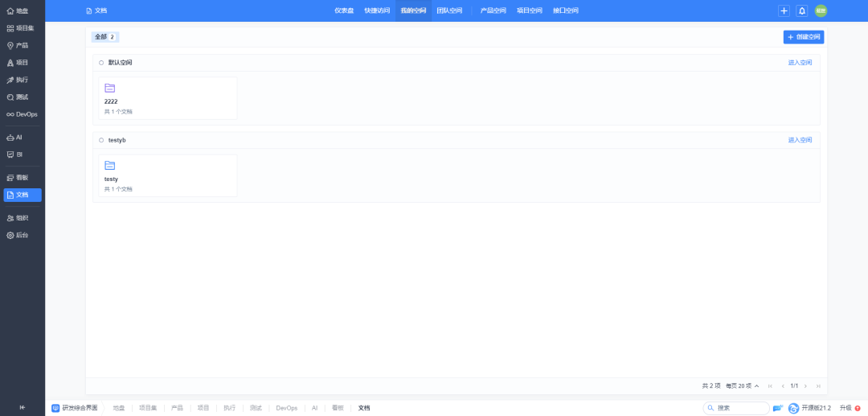
Task: Open 测试 in bottom breadcrumb bar
Action: (x=256, y=408)
